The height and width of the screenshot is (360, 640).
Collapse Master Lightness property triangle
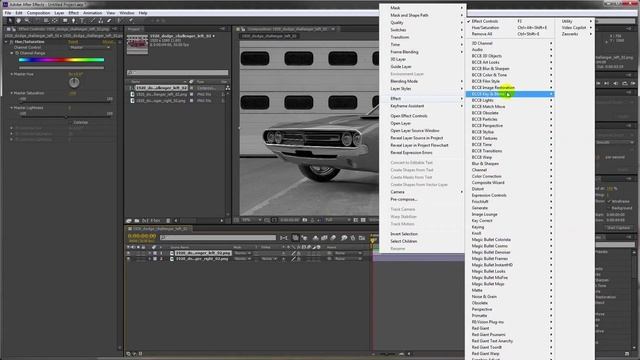pos(12,108)
